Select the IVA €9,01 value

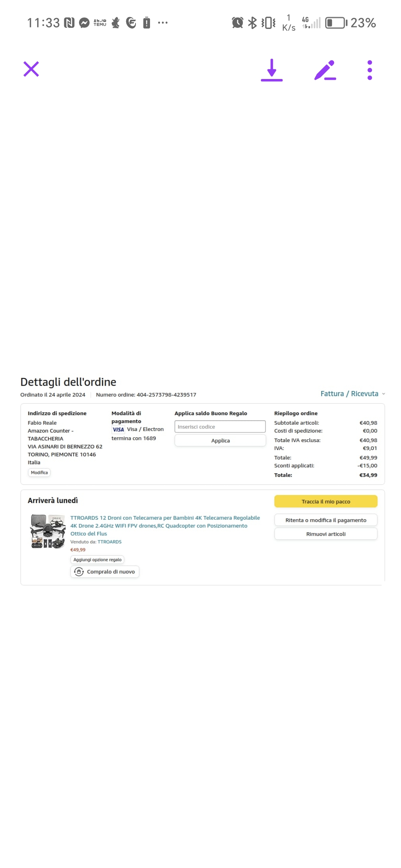point(370,448)
